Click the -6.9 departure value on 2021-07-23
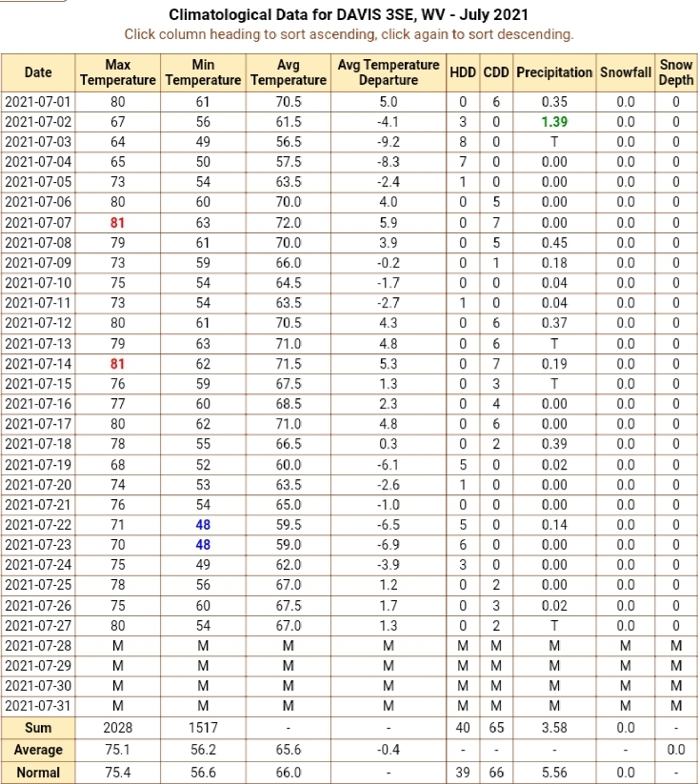Viewport: 698px width, 784px height. [389, 545]
